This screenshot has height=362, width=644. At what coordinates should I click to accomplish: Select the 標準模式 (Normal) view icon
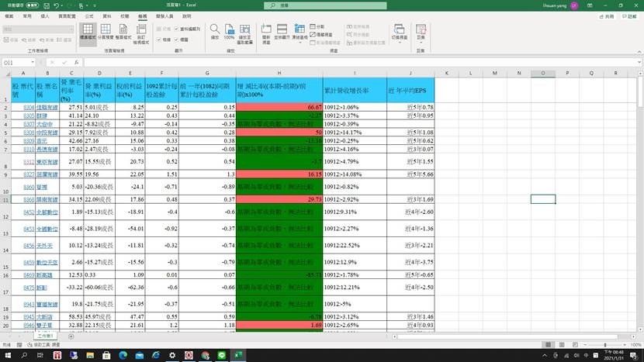tap(87, 33)
